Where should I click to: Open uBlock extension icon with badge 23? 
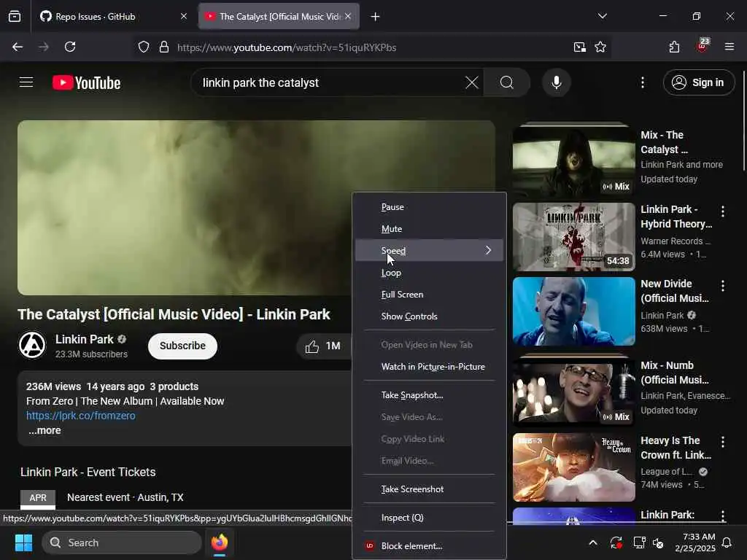pyautogui.click(x=703, y=46)
